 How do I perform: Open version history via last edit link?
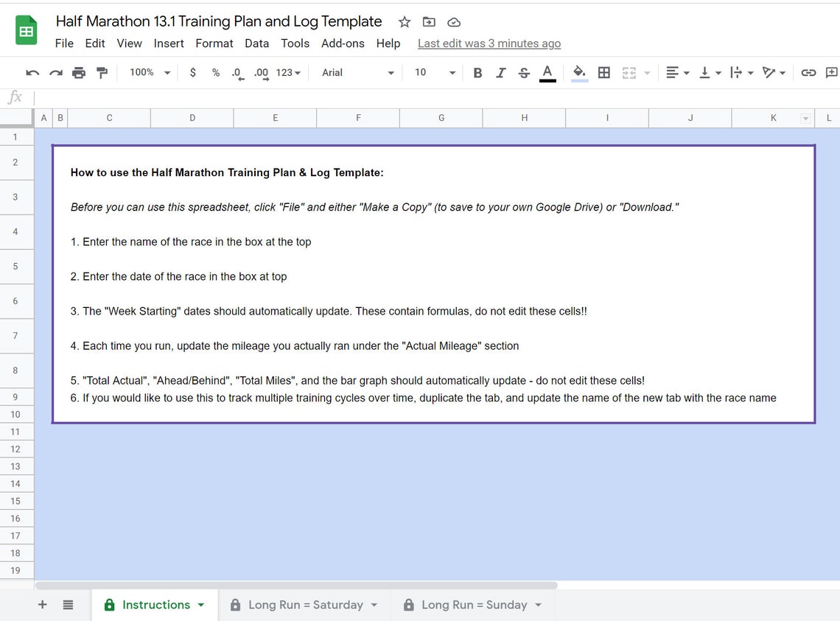click(x=489, y=43)
